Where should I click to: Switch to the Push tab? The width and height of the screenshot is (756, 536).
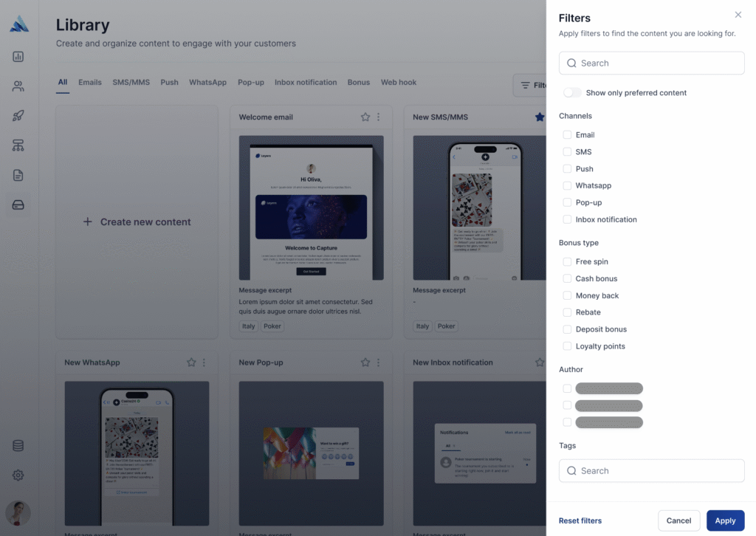tap(169, 83)
